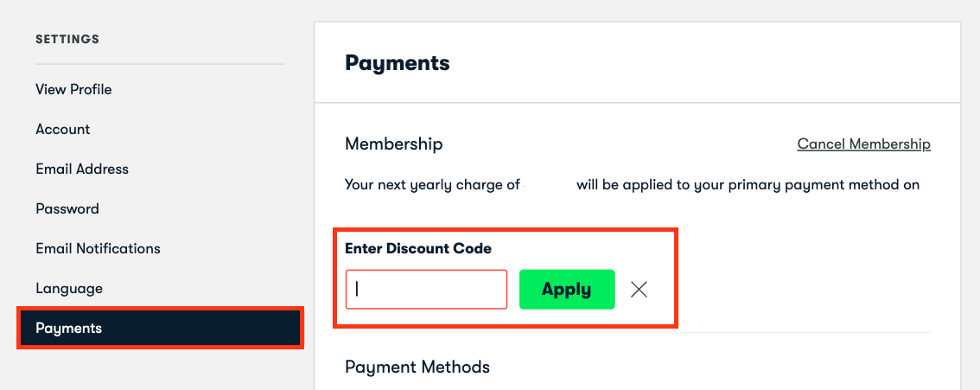Screen dimensions: 980x390
Task: Select Email Address in the sidebar
Action: (82, 169)
